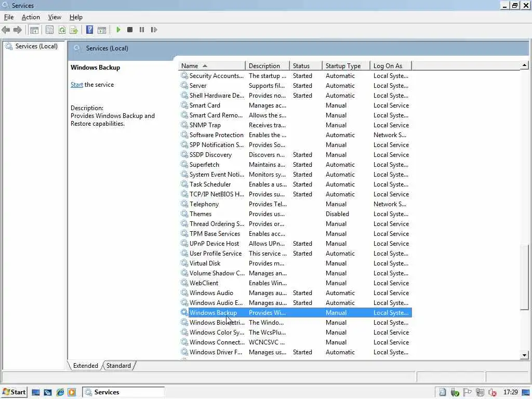The width and height of the screenshot is (532, 399).
Task: Click the gear icon beside Smart Card
Action: 184,105
